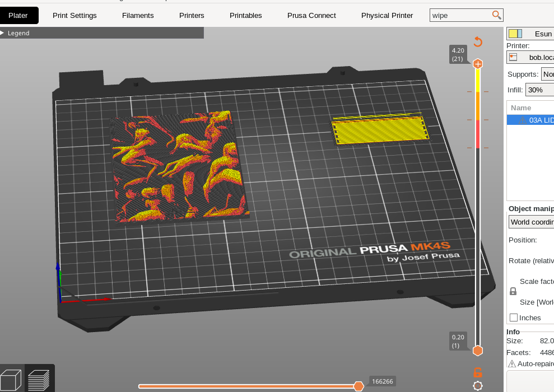
Task: Expand the Legend panel
Action: coord(3,33)
